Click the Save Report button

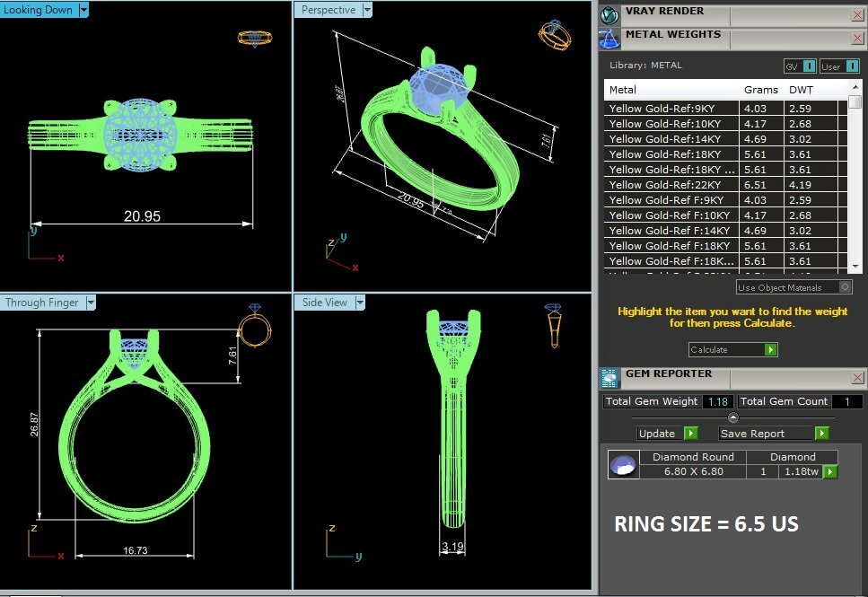click(x=821, y=434)
